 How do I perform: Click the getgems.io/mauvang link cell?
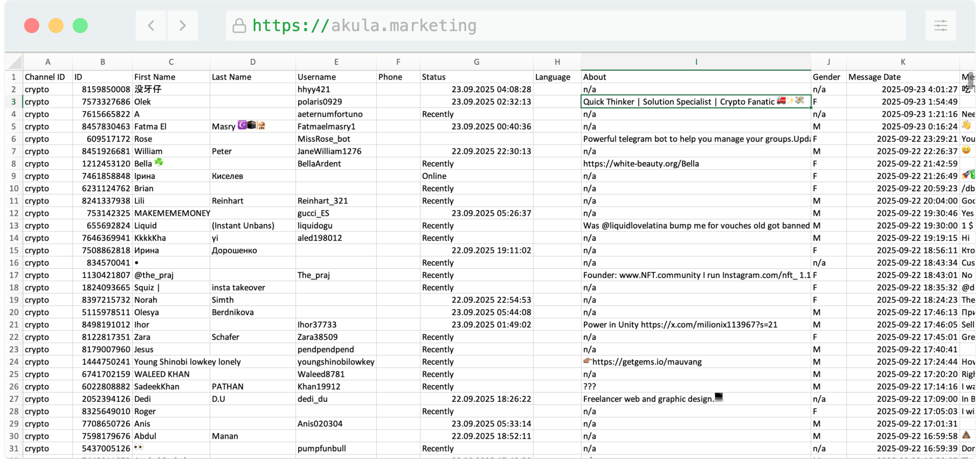[696, 362]
